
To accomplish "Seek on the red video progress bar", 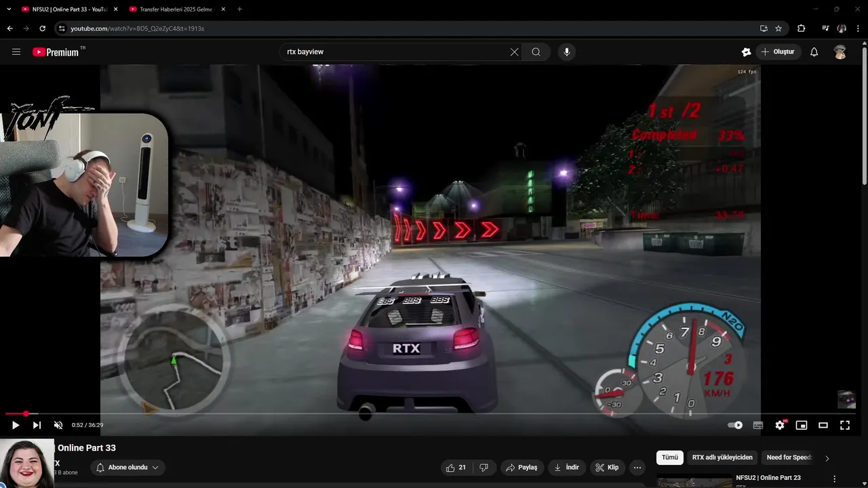I will pyautogui.click(x=434, y=413).
